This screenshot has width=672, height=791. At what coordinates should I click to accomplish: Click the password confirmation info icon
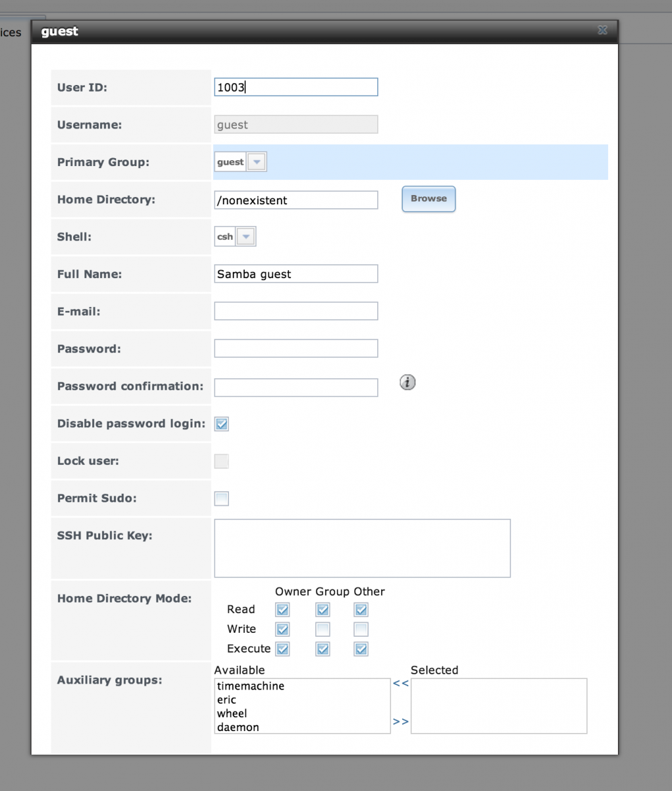coord(408,382)
